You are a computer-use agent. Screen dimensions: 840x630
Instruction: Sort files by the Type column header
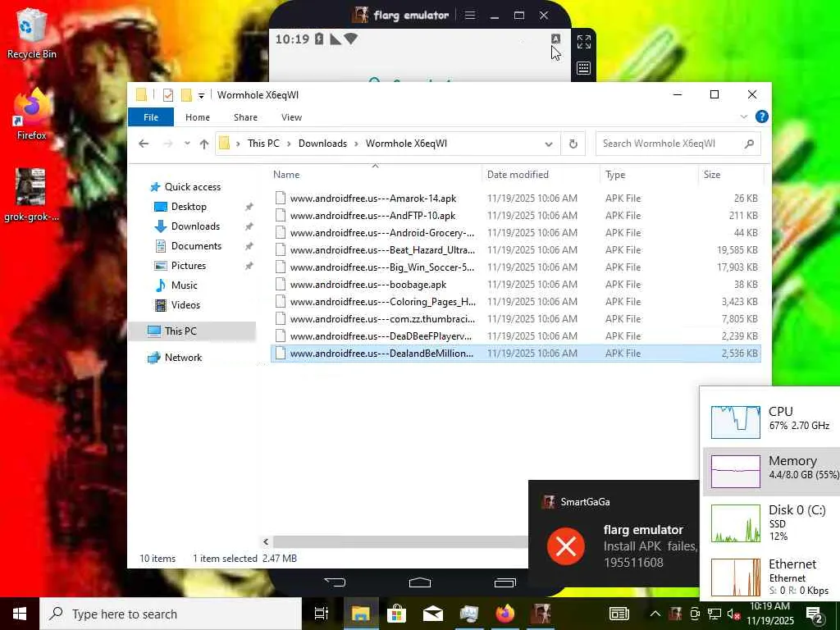pos(650,175)
